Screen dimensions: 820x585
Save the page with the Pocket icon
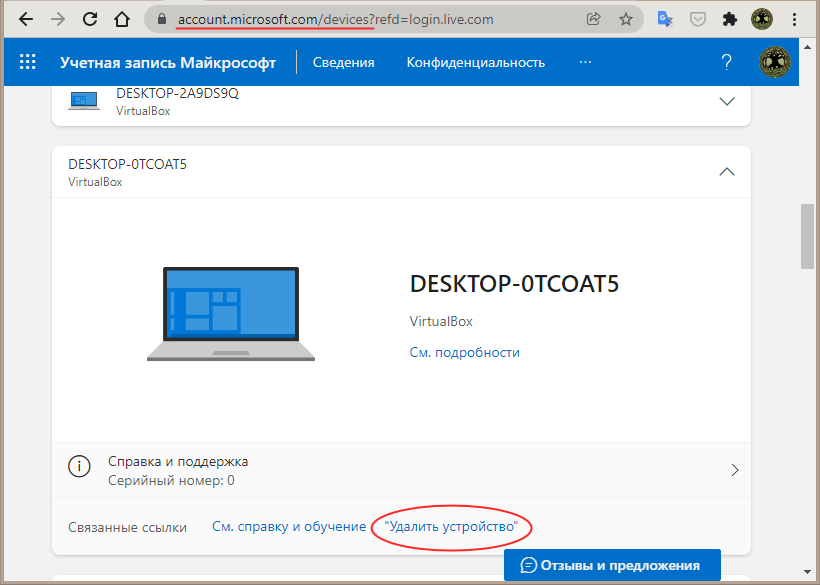pos(698,19)
